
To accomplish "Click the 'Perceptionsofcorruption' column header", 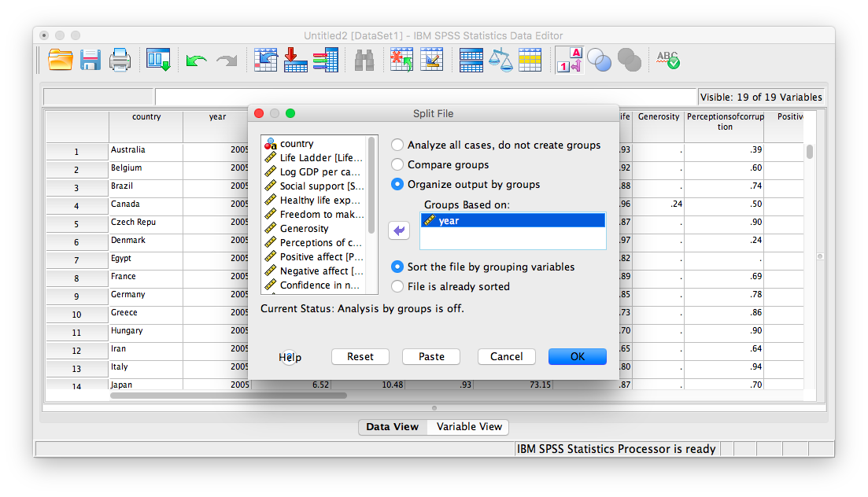I will click(725, 126).
